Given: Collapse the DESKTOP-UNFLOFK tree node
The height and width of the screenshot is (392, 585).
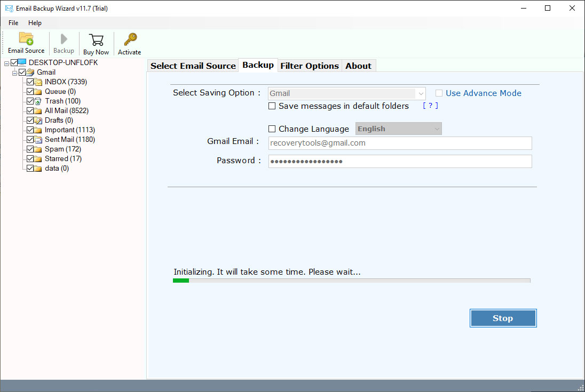Looking at the screenshot, I should click(x=7, y=63).
